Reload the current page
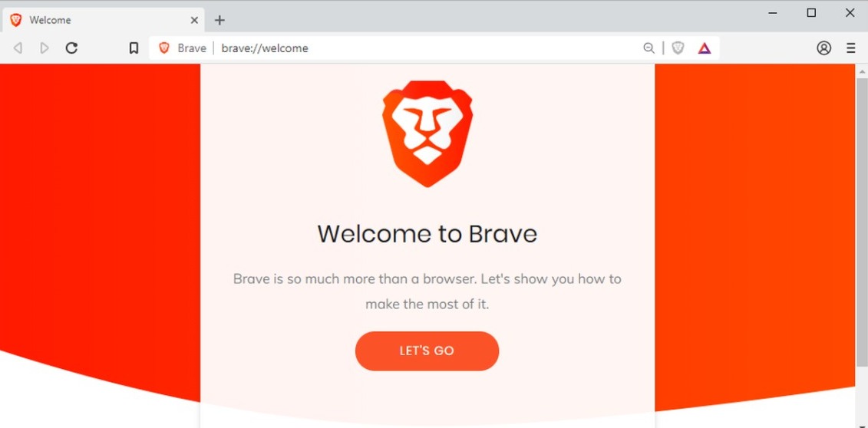Screen dimensions: 868x428 [x=71, y=48]
